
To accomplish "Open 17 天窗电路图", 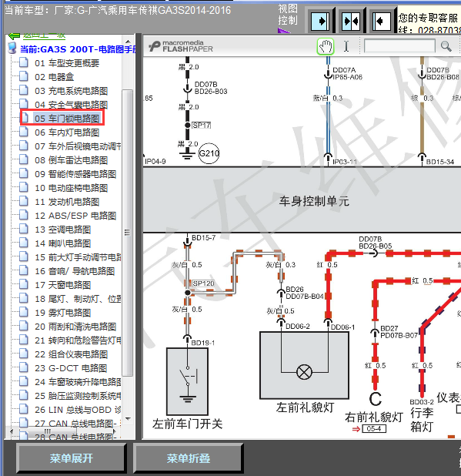I will [62, 285].
